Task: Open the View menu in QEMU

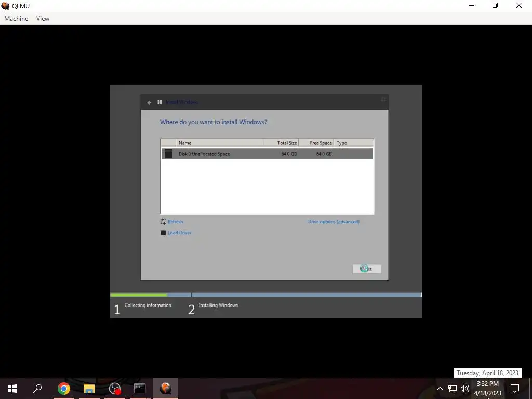Action: (x=43, y=19)
